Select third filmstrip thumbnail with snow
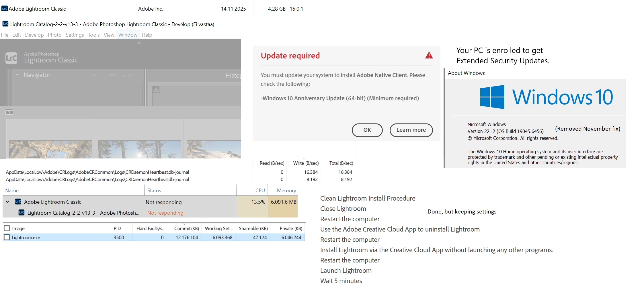Viewport: 644px width, 292px height. (214, 149)
